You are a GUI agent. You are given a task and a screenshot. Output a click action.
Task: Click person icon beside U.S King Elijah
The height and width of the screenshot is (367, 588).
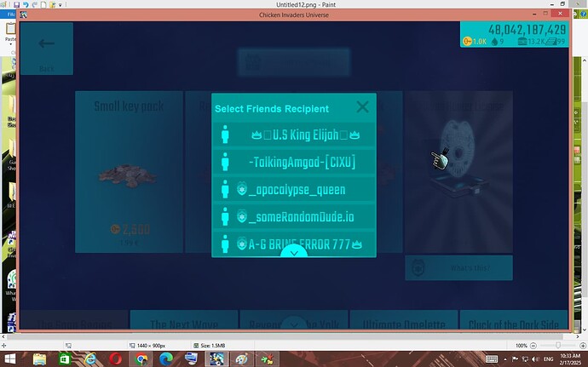coord(225,135)
